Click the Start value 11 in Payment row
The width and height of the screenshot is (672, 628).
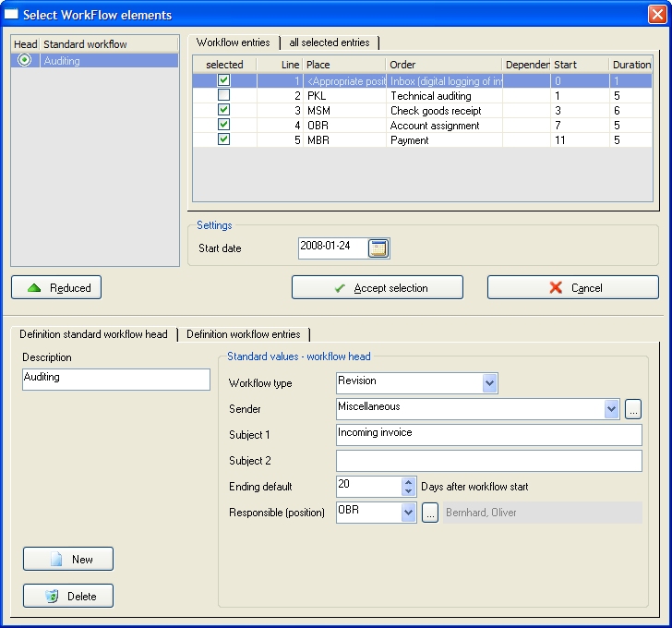tap(580, 140)
